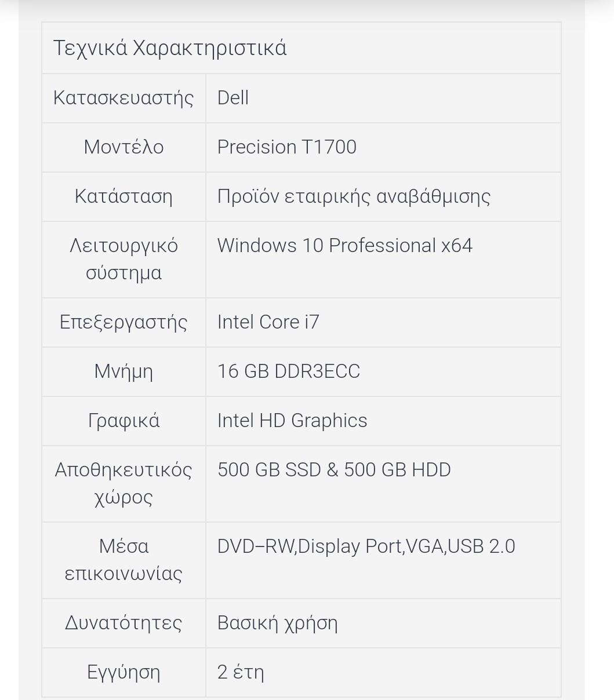
Task: Click the Μοντέλο label cell
Action: [x=123, y=147]
